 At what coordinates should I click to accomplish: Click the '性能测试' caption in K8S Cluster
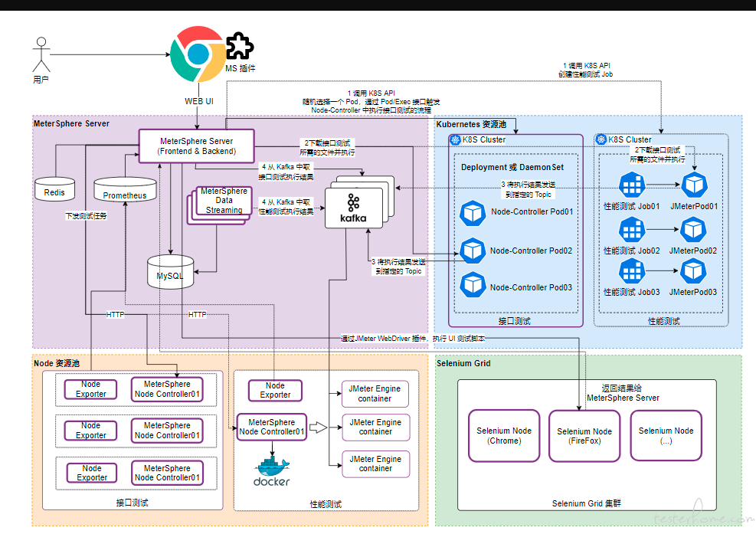[664, 321]
